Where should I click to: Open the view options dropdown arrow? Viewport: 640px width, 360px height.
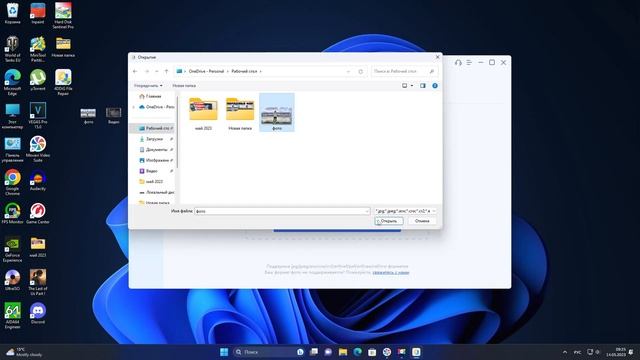pyautogui.click(x=412, y=86)
